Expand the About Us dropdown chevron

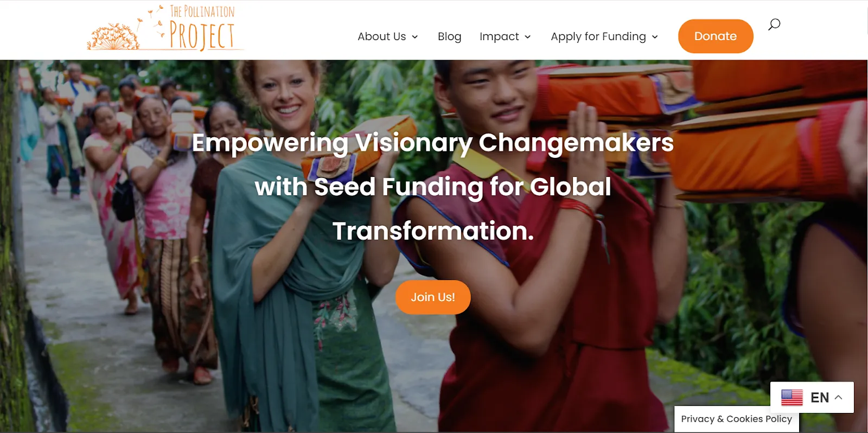coord(415,37)
